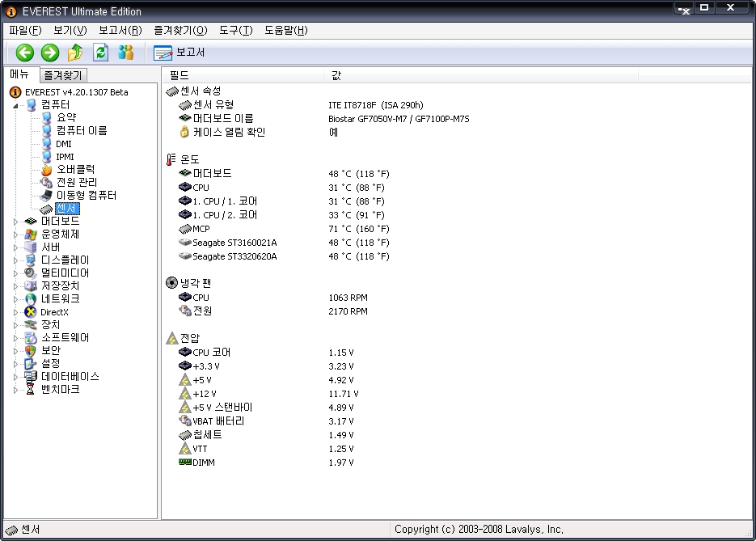
Task: Click the 디스플레이 monitor icon
Action: point(31,260)
